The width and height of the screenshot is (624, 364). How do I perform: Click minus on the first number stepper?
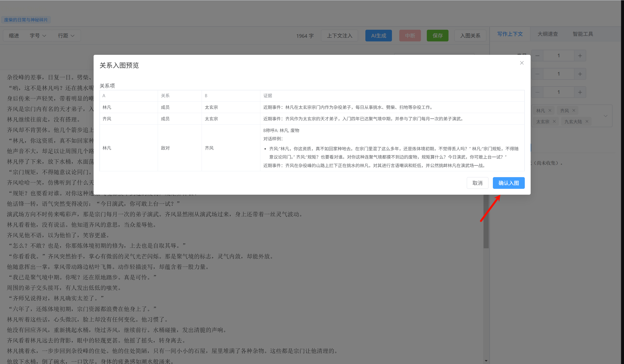click(537, 56)
